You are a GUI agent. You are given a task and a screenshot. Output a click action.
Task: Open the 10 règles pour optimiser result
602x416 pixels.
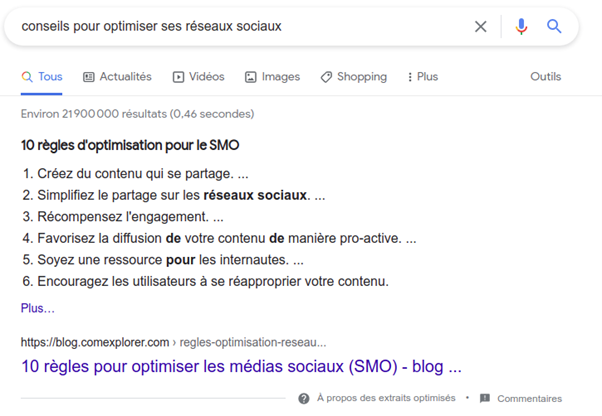(241, 366)
